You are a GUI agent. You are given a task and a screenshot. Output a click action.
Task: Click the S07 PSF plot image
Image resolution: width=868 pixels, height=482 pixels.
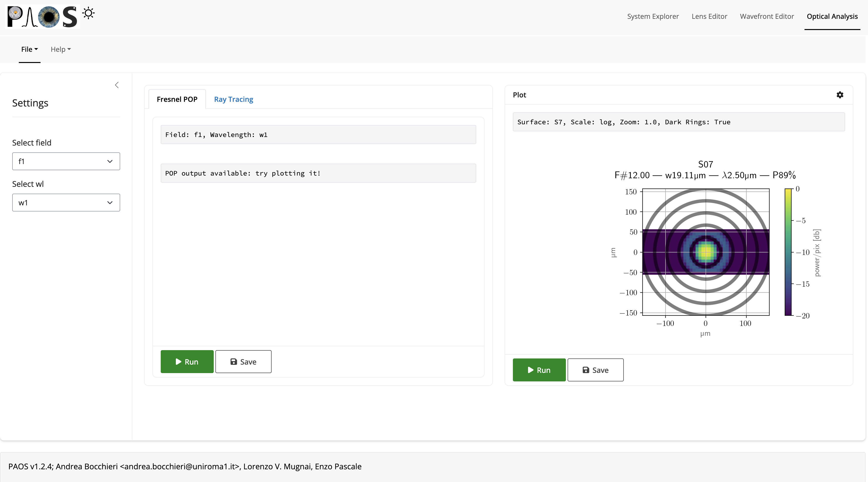(706, 252)
